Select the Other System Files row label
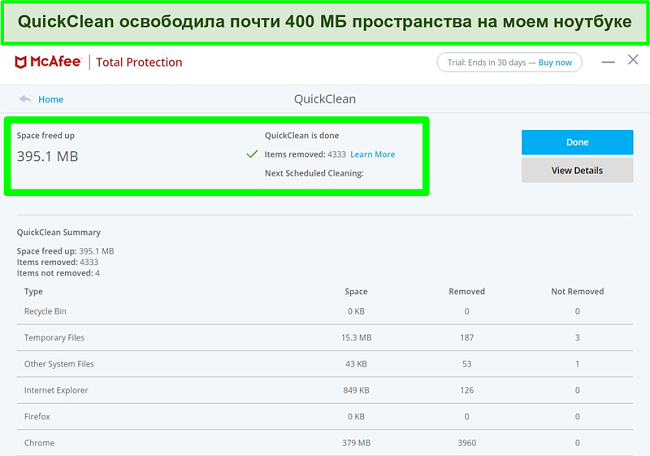The image size is (650, 456). 59,364
